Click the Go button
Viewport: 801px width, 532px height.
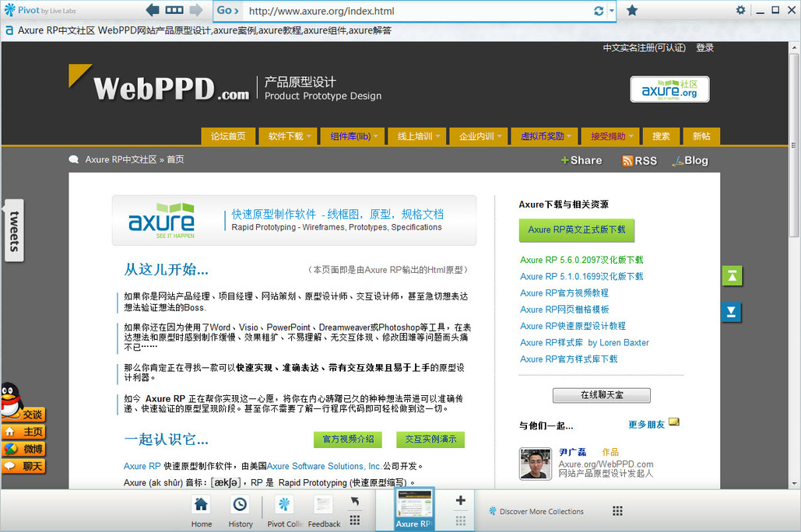[x=227, y=10]
